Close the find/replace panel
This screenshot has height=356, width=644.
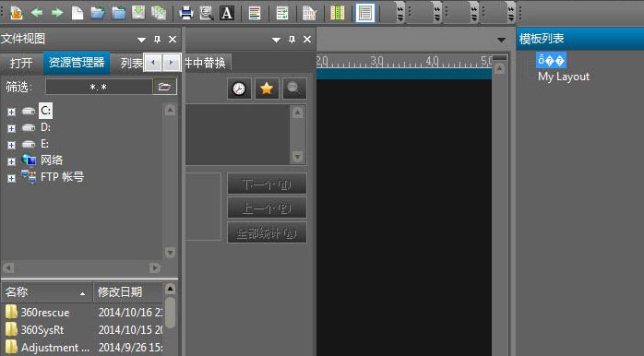coord(307,40)
